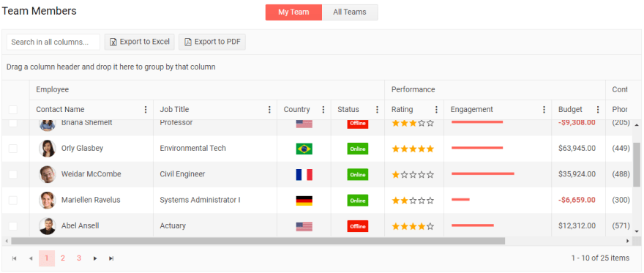Open page 1 of results
This screenshot has height=273, width=644.
coord(47,258)
